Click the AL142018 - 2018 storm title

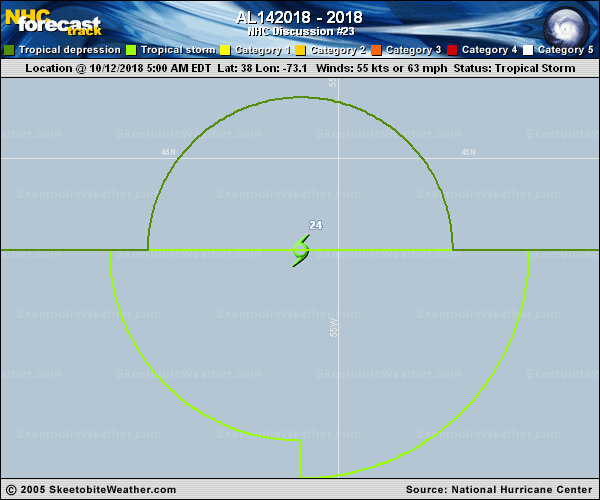pos(299,17)
